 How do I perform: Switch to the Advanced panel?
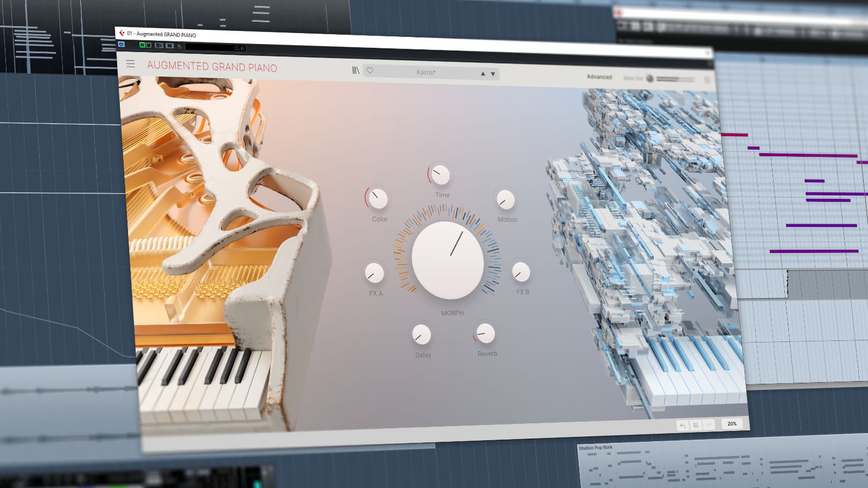(x=599, y=77)
